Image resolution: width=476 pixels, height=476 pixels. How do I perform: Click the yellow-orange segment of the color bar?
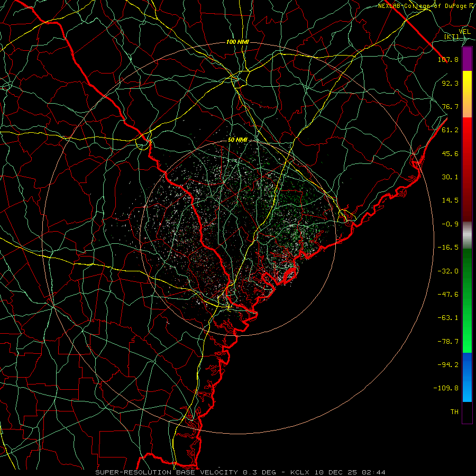click(x=467, y=94)
